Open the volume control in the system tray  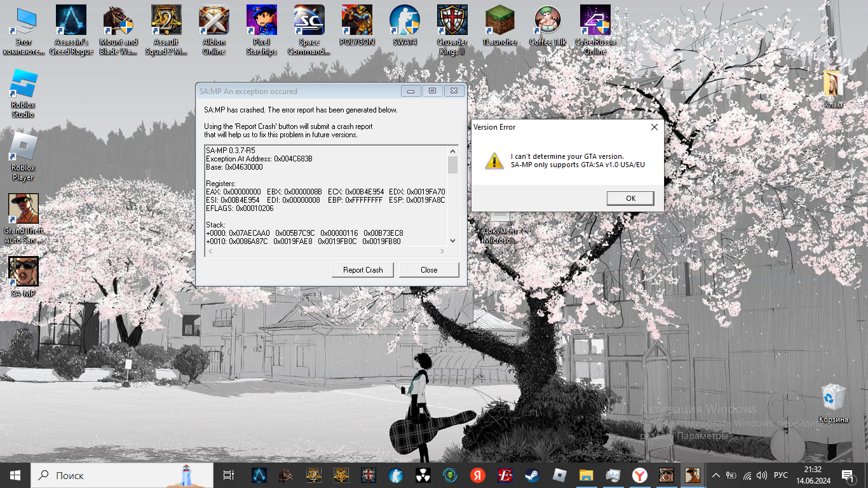[762, 475]
